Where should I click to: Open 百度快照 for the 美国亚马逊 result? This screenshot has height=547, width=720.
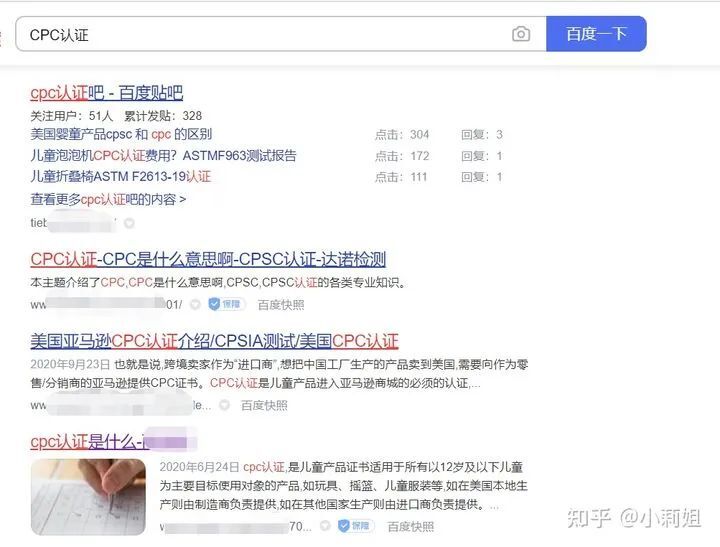[264, 405]
